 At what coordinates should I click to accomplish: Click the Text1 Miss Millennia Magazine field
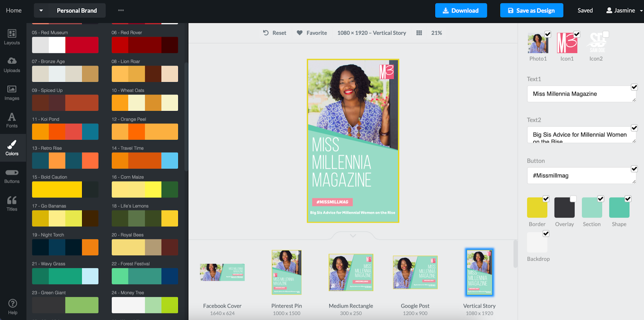(x=582, y=94)
